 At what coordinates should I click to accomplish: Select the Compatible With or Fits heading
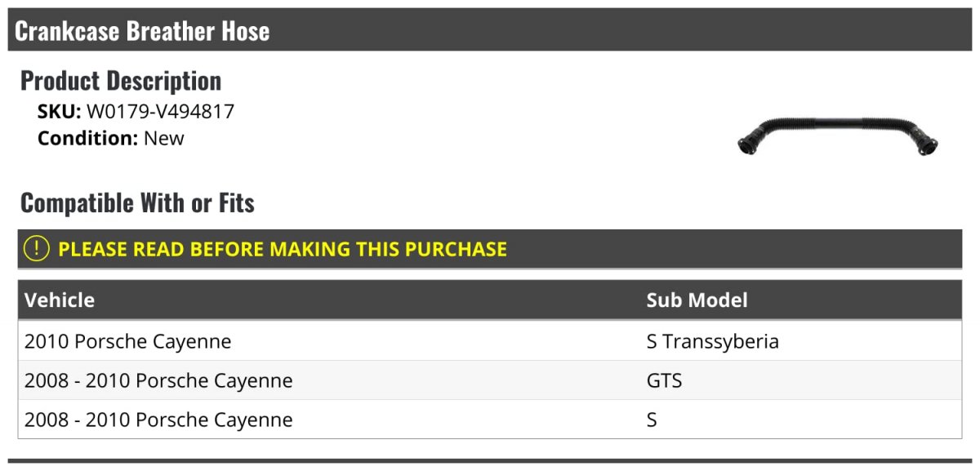[x=137, y=202]
